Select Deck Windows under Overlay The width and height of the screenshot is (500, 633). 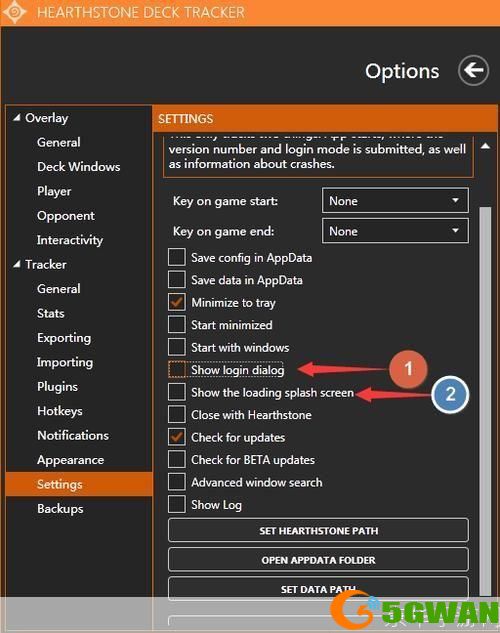coord(78,167)
